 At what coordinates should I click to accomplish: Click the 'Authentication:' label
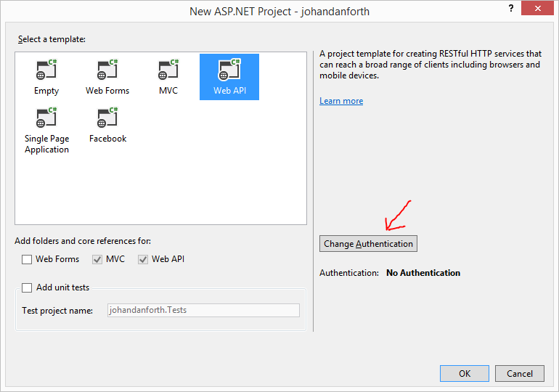[x=349, y=273]
